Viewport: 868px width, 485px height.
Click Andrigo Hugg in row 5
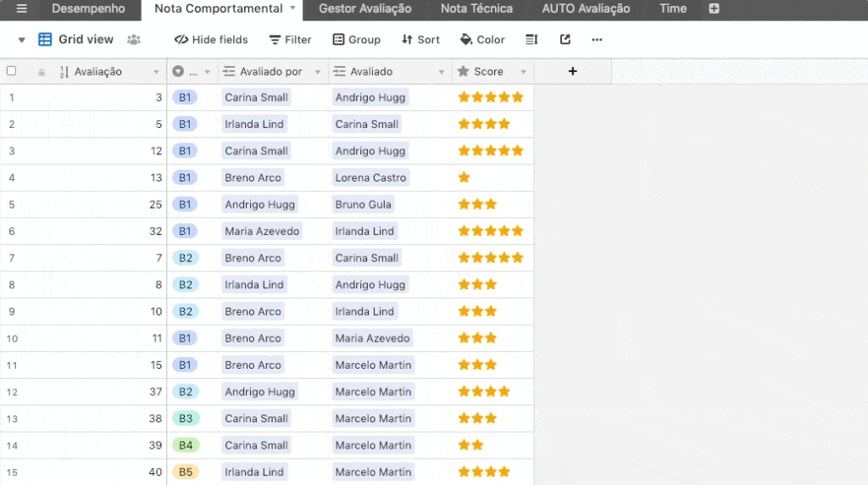tap(259, 204)
